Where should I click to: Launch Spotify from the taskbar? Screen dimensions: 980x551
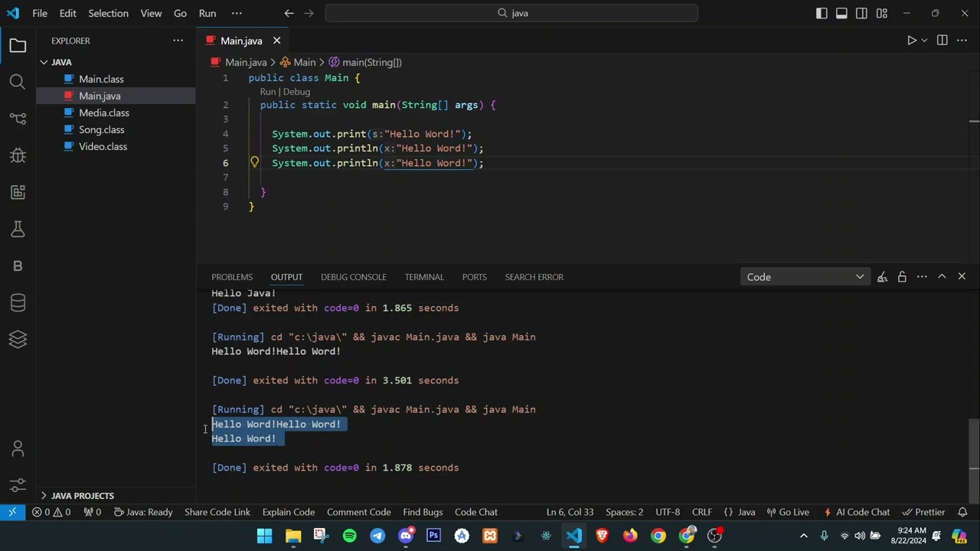pyautogui.click(x=349, y=536)
